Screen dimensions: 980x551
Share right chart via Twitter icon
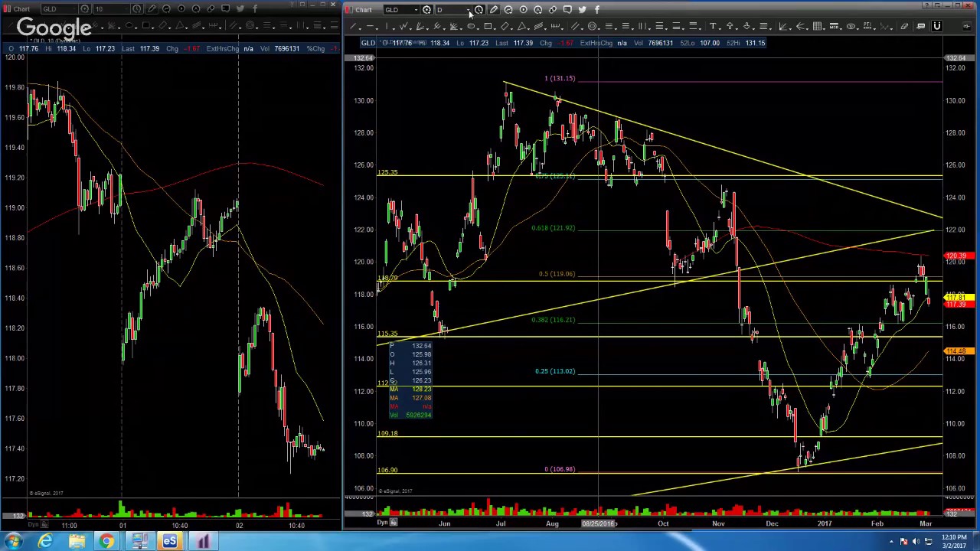click(582, 10)
